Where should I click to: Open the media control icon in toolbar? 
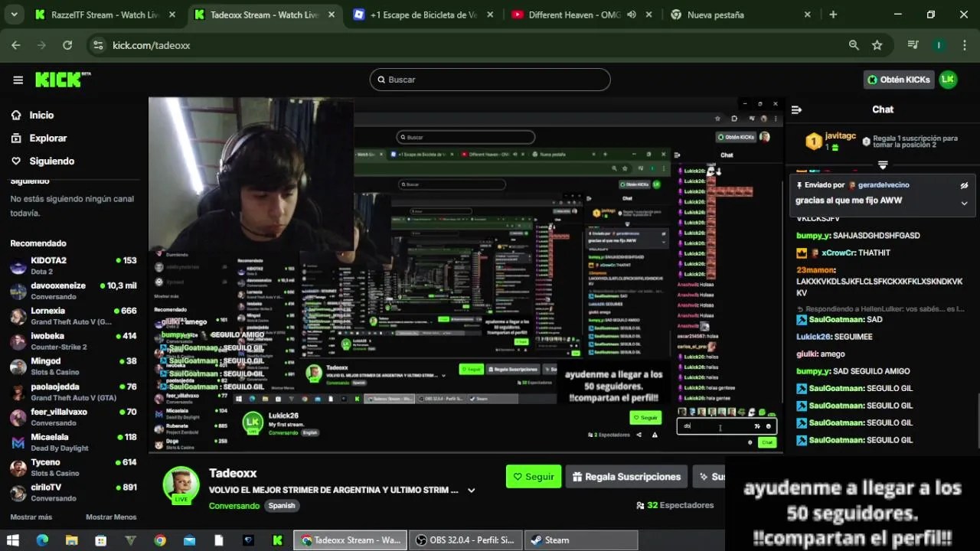913,45
